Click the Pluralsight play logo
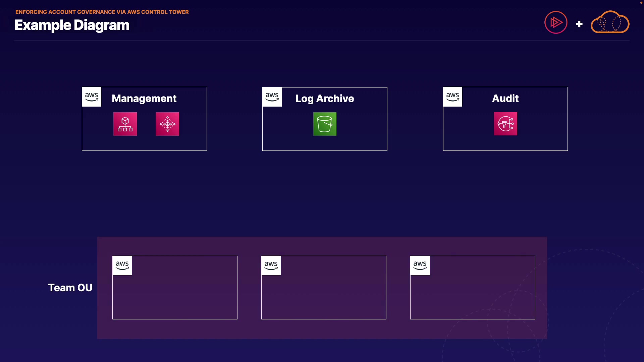 click(x=556, y=22)
